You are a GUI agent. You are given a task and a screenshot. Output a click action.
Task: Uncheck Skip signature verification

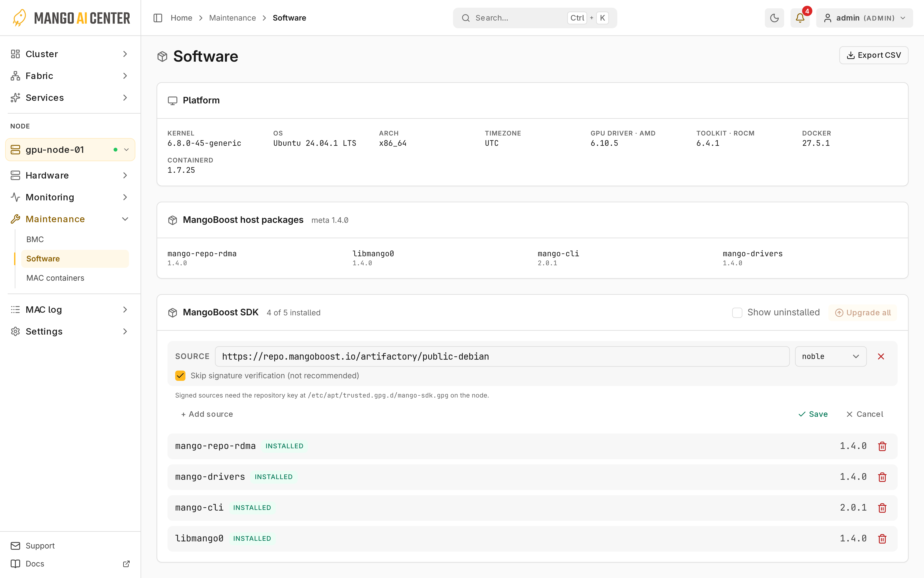[180, 375]
